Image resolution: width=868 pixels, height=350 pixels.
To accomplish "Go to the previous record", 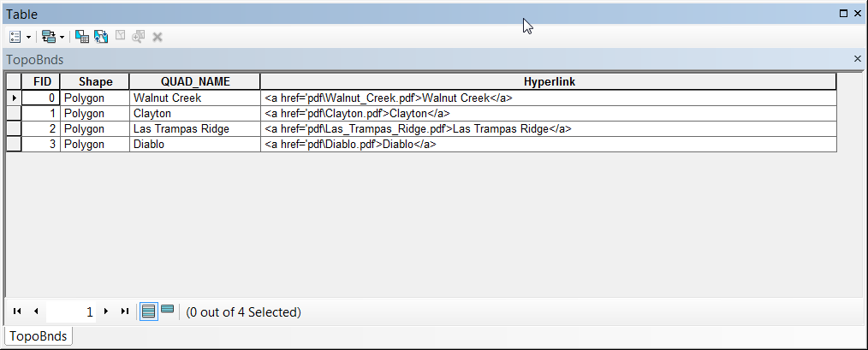I will pos(36,311).
